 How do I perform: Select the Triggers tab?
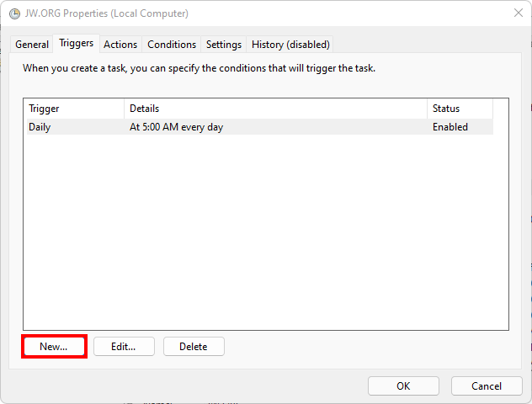pyautogui.click(x=76, y=44)
